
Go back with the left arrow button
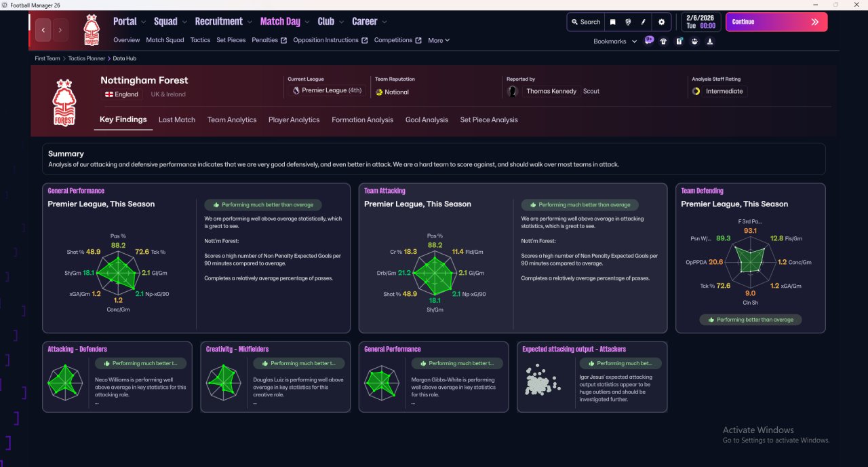43,30
